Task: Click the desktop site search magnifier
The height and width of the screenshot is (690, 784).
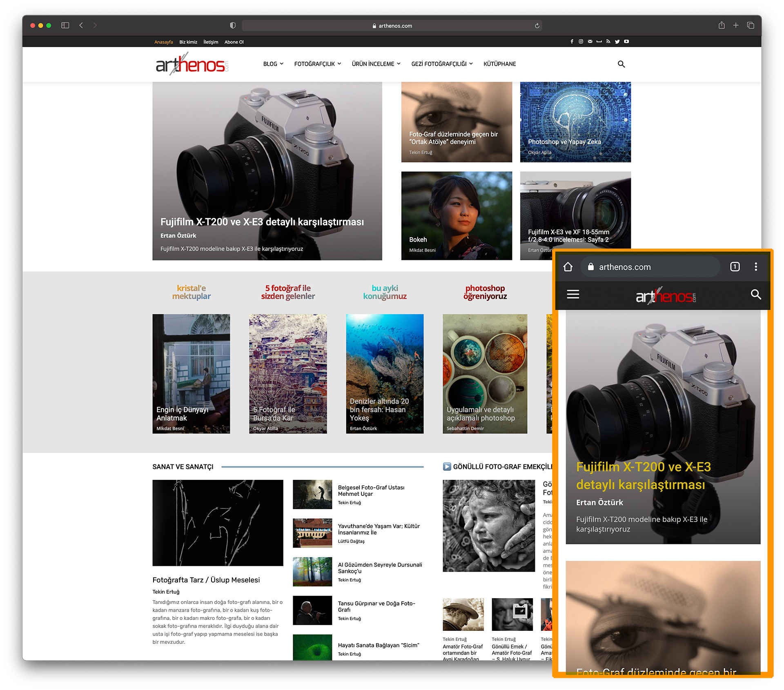Action: [621, 64]
